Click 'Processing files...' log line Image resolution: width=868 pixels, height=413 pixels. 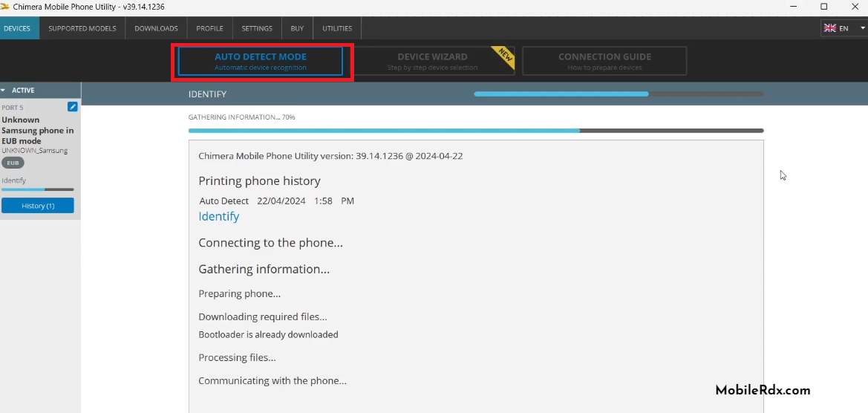[237, 357]
